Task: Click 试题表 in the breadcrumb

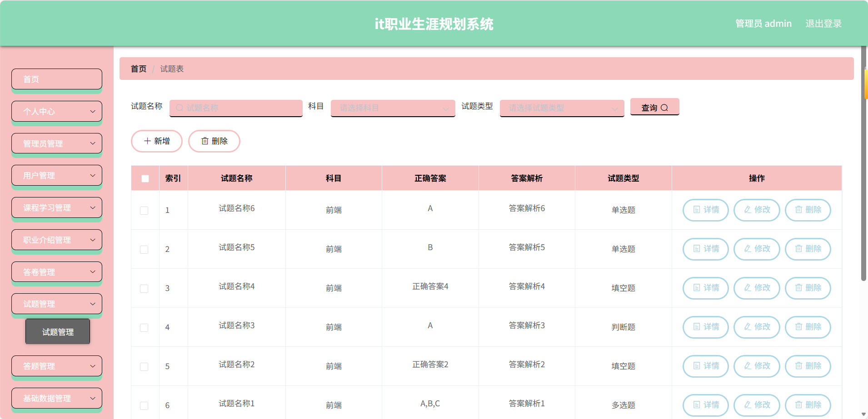Action: pos(172,69)
